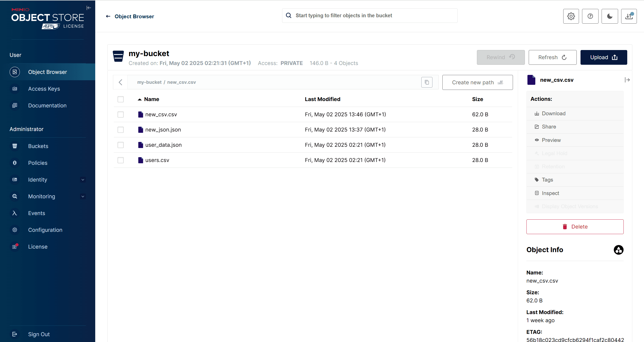This screenshot has width=644, height=342.
Task: Sort by Name column arrow
Action: [x=140, y=99]
